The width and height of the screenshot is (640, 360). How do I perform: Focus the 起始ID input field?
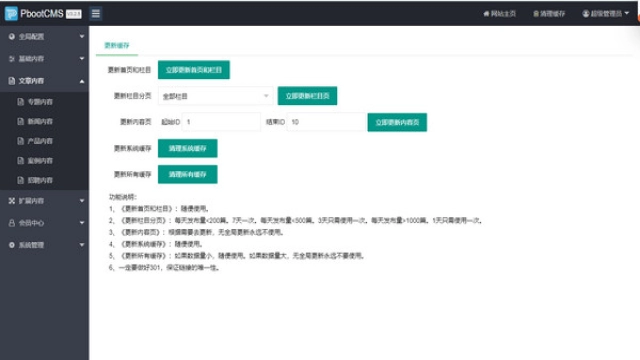[221, 122]
